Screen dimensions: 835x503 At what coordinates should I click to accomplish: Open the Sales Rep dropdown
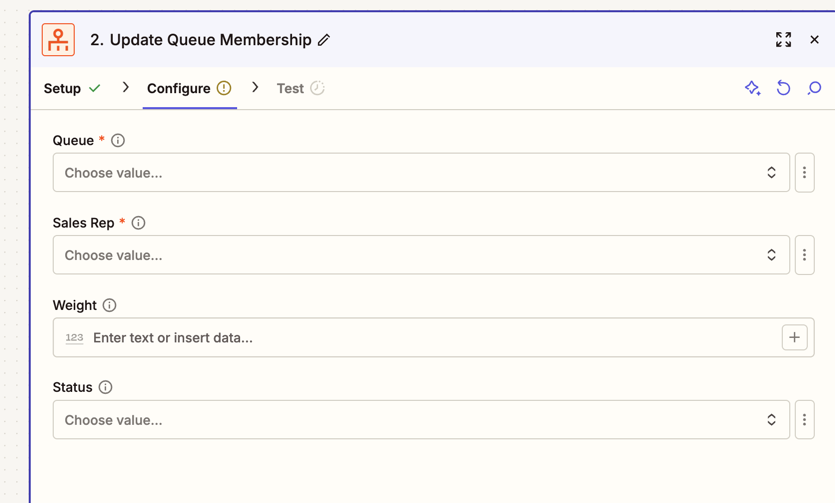[421, 255]
